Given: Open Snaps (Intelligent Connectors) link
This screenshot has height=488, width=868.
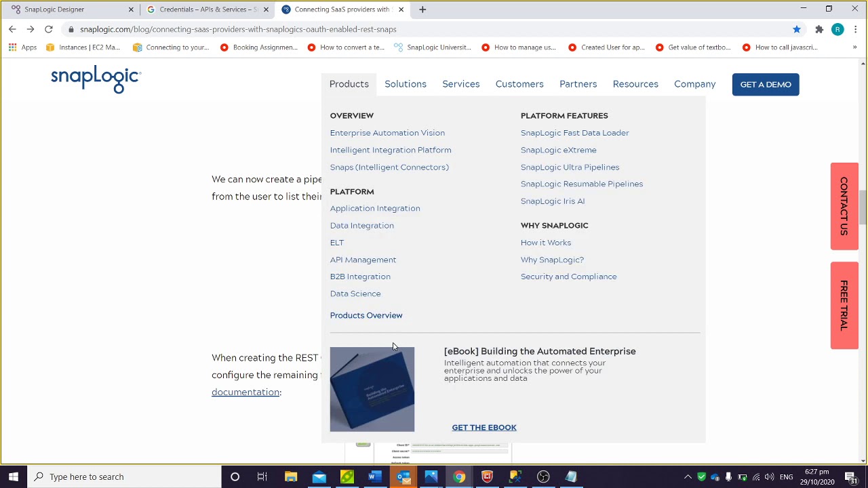Looking at the screenshot, I should (389, 167).
